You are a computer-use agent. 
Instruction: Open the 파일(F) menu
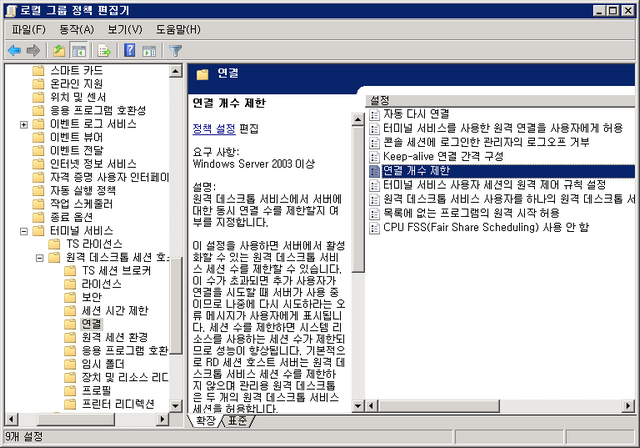pyautogui.click(x=28, y=29)
